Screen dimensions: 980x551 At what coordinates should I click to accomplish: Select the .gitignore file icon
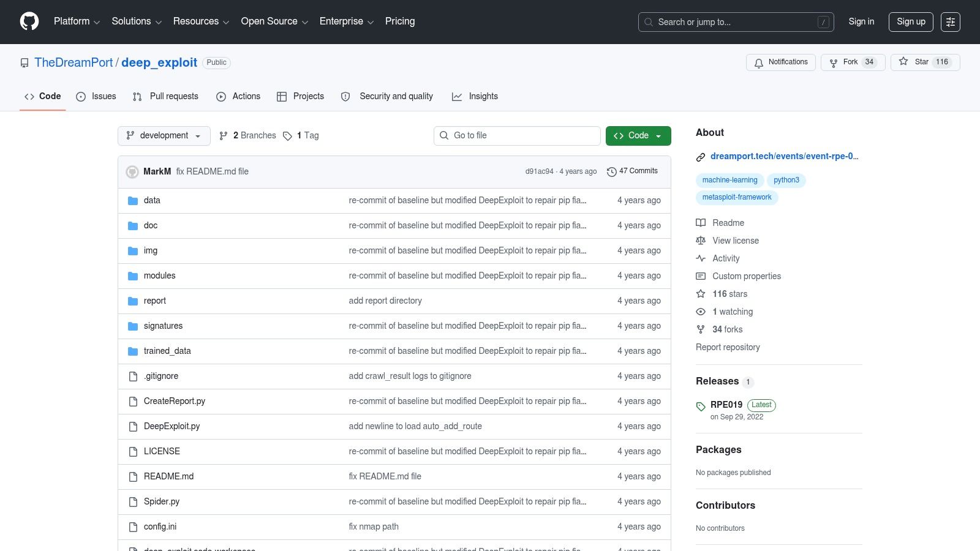133,377
